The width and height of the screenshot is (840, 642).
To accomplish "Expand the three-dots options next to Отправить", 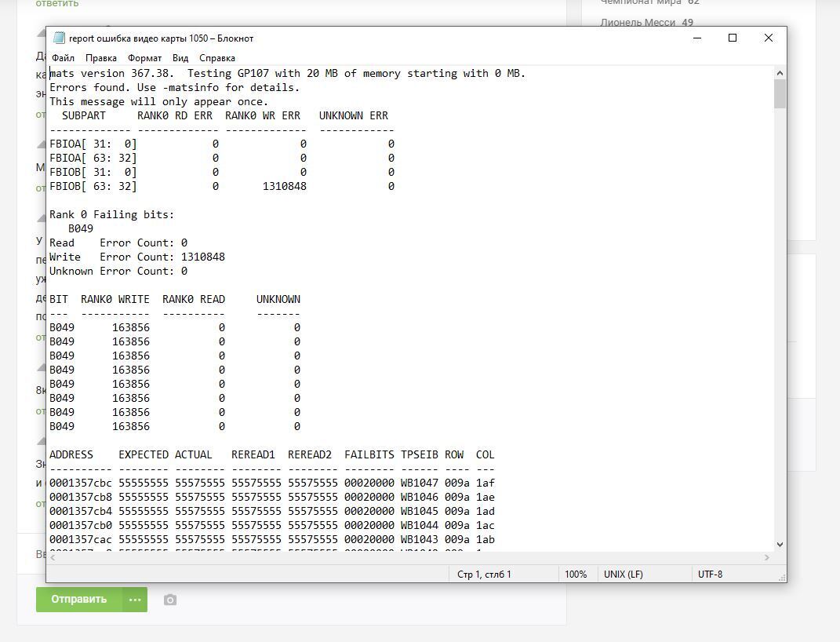I will (x=135, y=600).
